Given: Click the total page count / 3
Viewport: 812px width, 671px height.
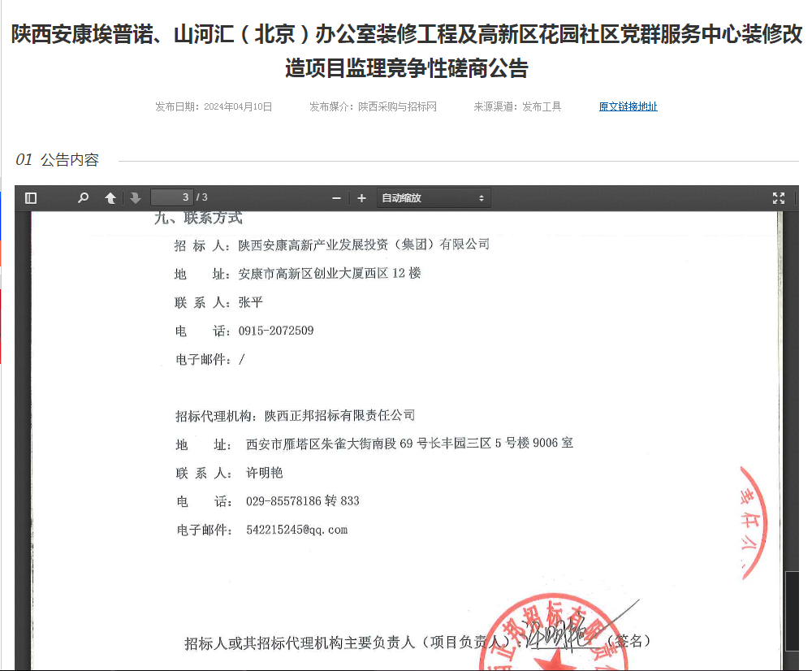Looking at the screenshot, I should 202,197.
